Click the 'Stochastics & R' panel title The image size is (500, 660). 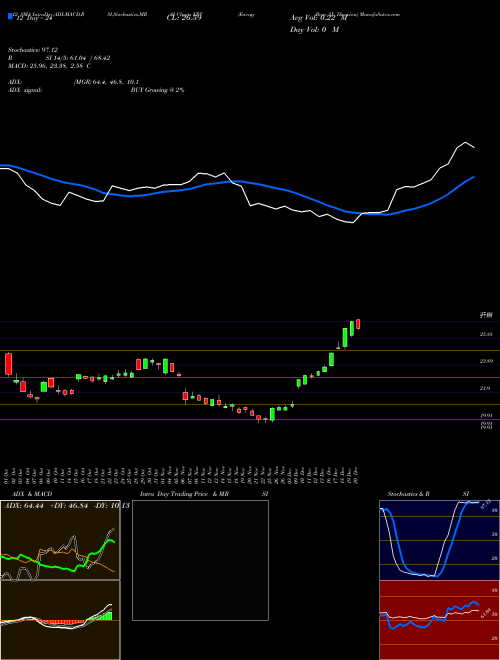pyautogui.click(x=408, y=494)
